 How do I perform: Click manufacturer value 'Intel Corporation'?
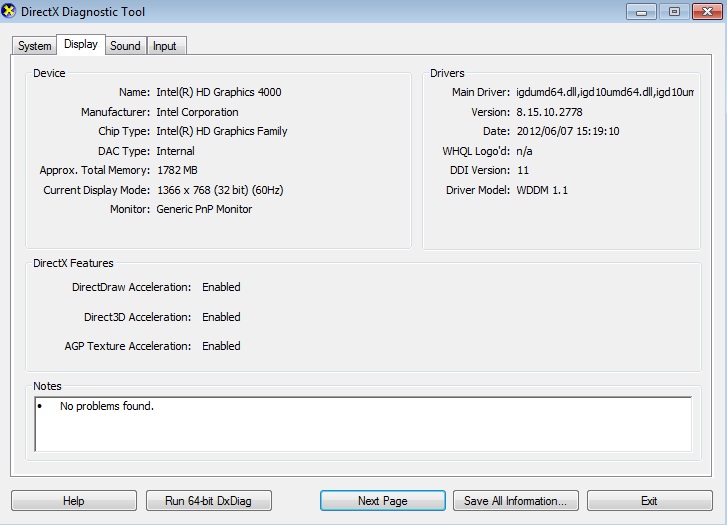point(198,112)
